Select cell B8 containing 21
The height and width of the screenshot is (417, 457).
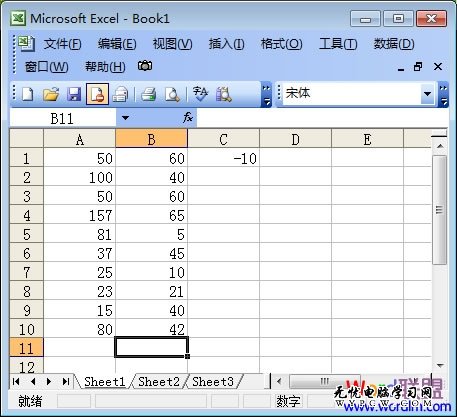coord(151,291)
